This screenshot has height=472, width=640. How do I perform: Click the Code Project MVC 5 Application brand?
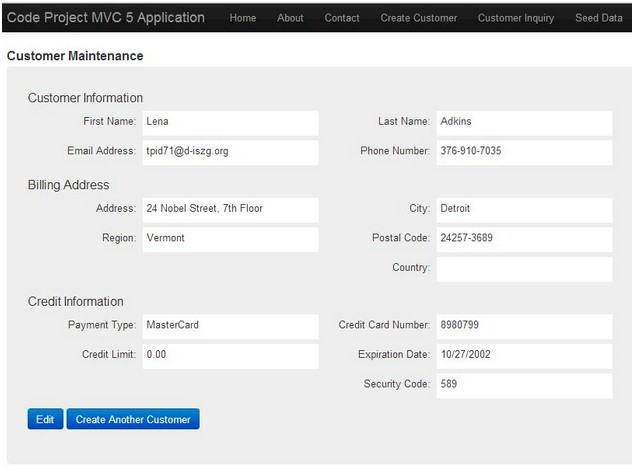[106, 18]
